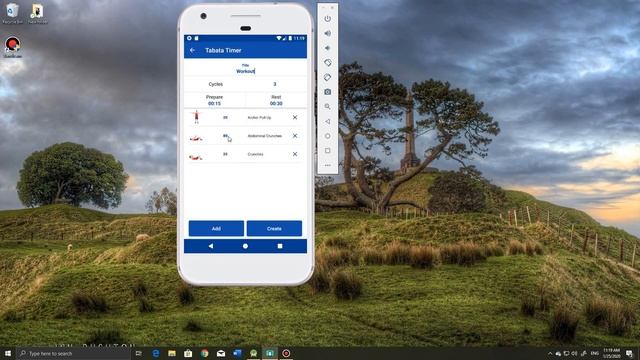Edit the duration of Archer Pull Up

click(225, 118)
